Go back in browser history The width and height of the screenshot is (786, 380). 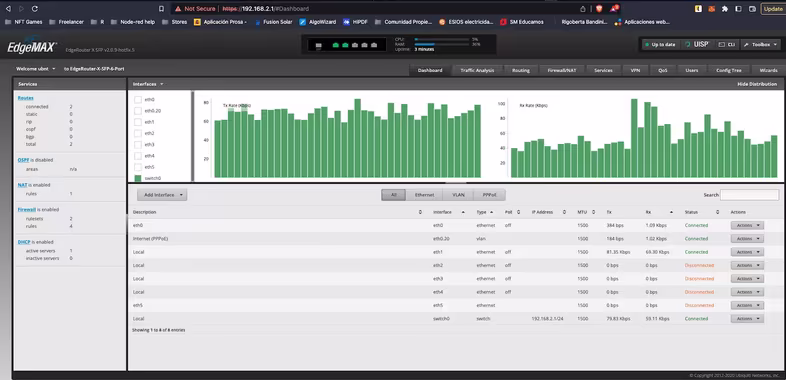[8, 9]
